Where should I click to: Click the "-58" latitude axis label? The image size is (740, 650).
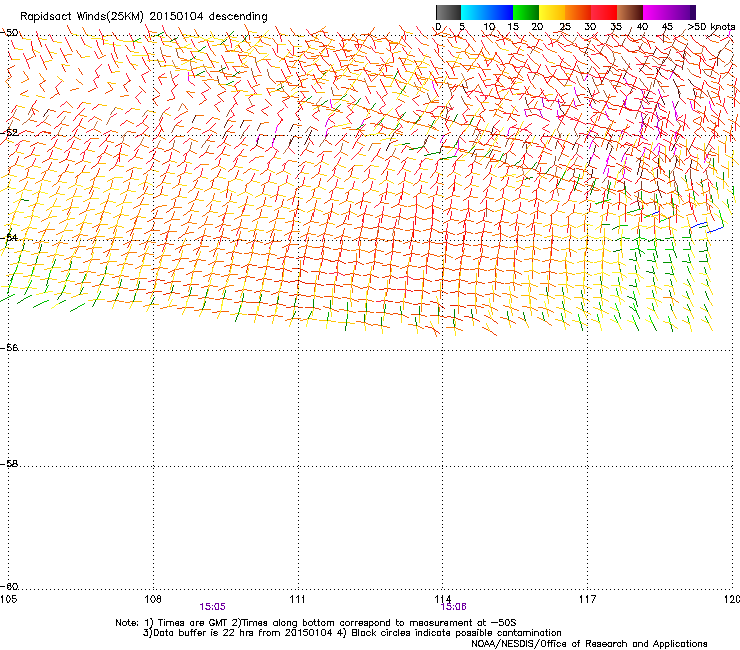pyautogui.click(x=9, y=464)
